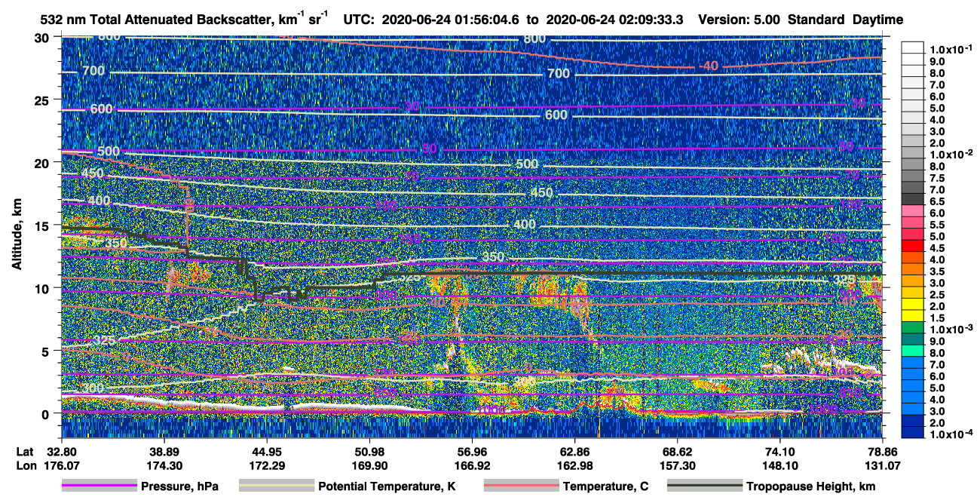Select latitude value 68.62
The width and height of the screenshot is (980, 503).
[x=677, y=452]
